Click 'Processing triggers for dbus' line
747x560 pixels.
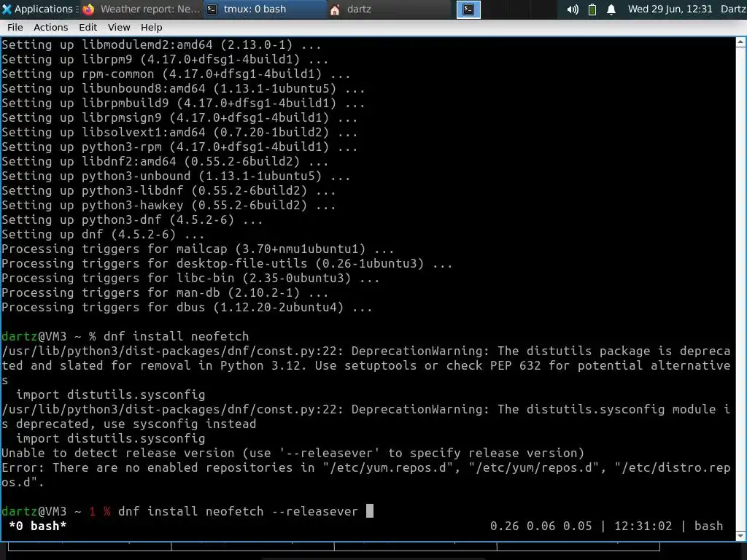(187, 307)
